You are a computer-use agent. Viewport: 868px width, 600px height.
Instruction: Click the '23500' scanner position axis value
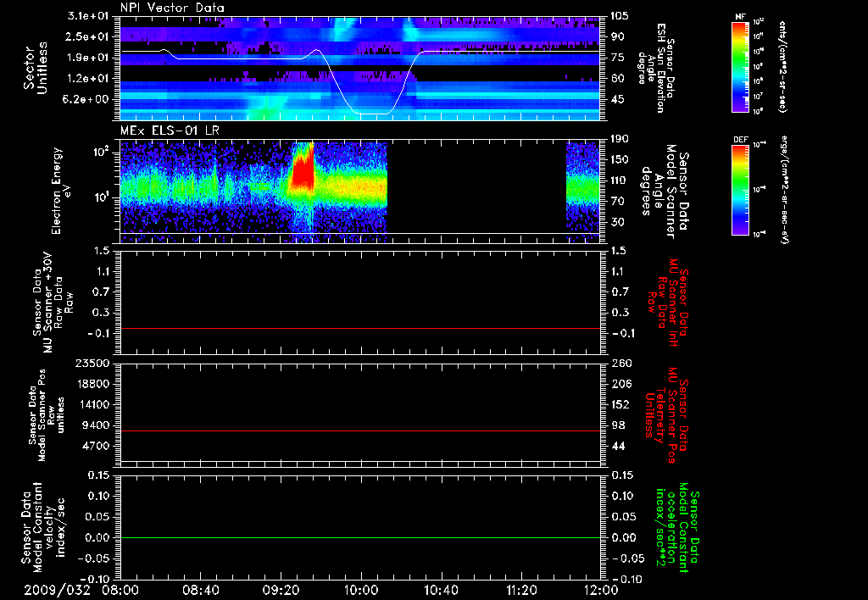[92, 364]
